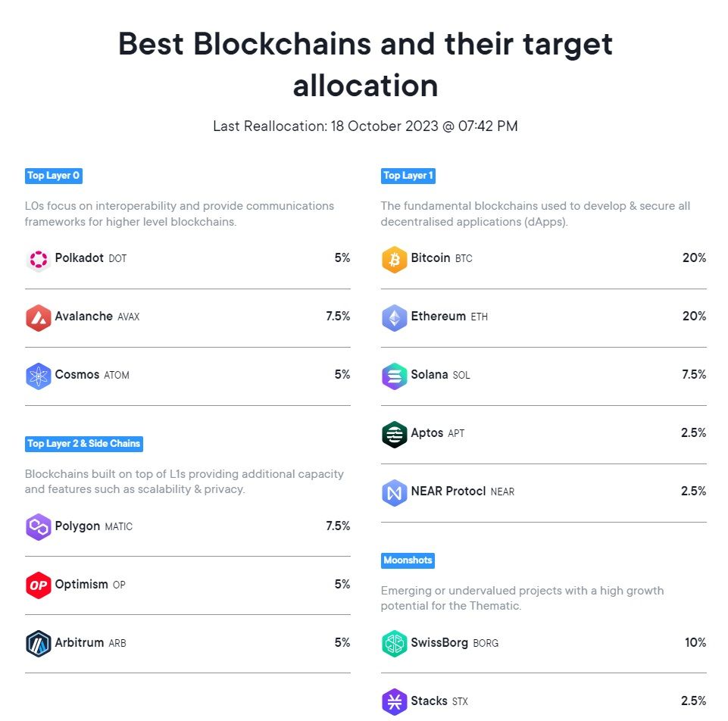Click the Polkadot DOT coin icon
The image size is (728, 721).
point(38,260)
